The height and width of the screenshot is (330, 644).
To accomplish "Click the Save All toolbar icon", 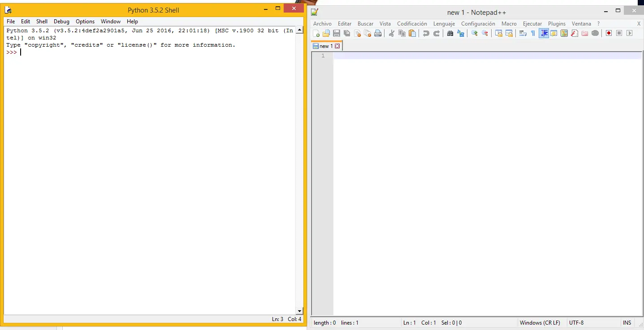I will point(347,33).
